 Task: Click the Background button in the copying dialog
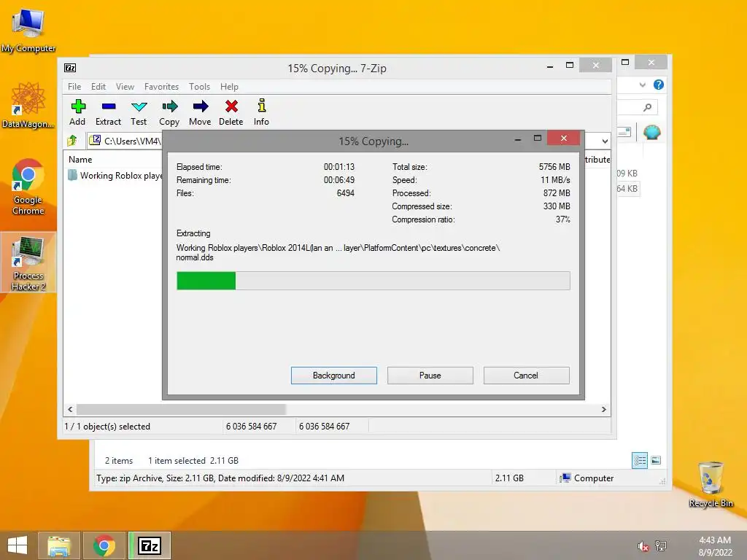point(334,376)
